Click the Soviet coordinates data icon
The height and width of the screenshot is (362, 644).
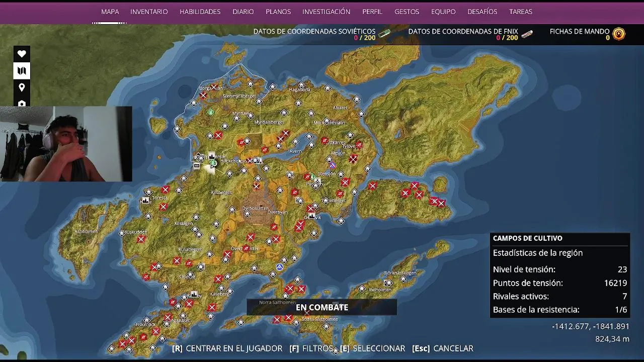tap(384, 34)
